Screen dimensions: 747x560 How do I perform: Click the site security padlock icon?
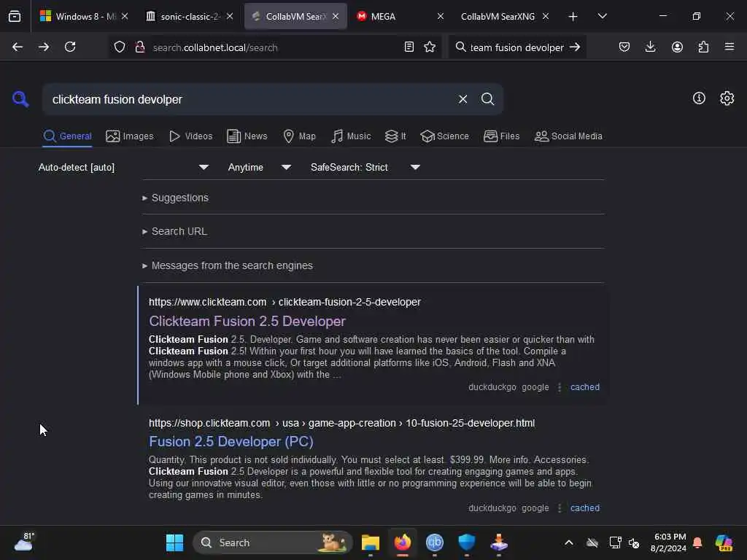[x=139, y=47]
